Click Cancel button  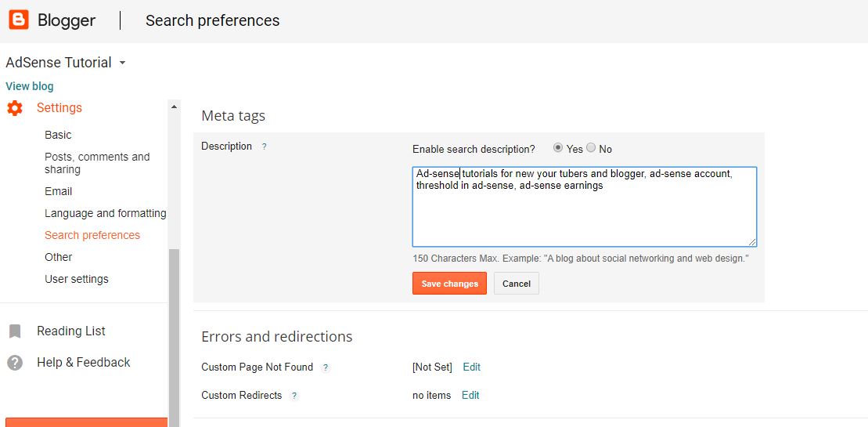[517, 284]
